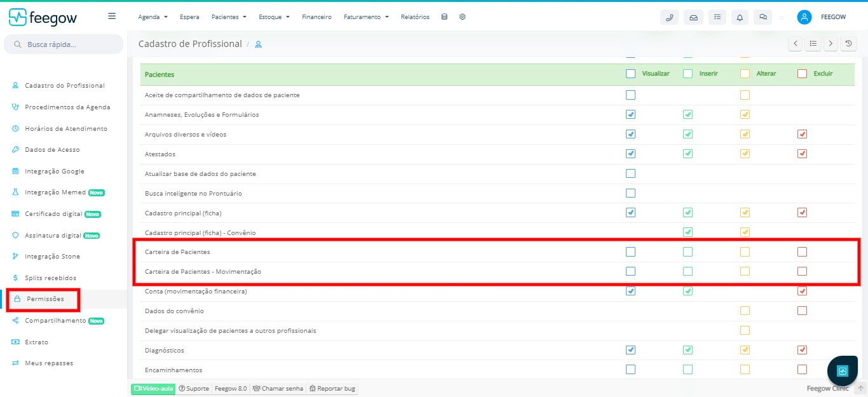Image resolution: width=868 pixels, height=397 pixels.
Task: Open the settings gear in top menu
Action: point(463,17)
